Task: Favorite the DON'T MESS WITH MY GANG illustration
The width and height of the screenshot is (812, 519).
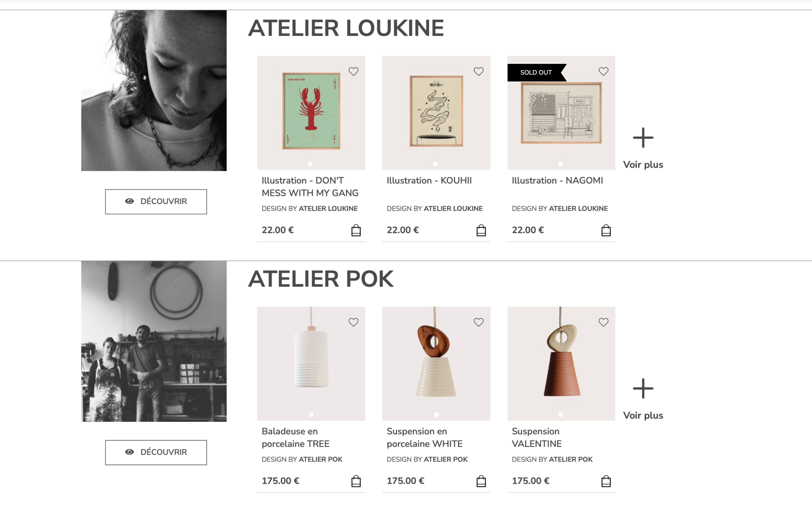Action: pyautogui.click(x=353, y=71)
